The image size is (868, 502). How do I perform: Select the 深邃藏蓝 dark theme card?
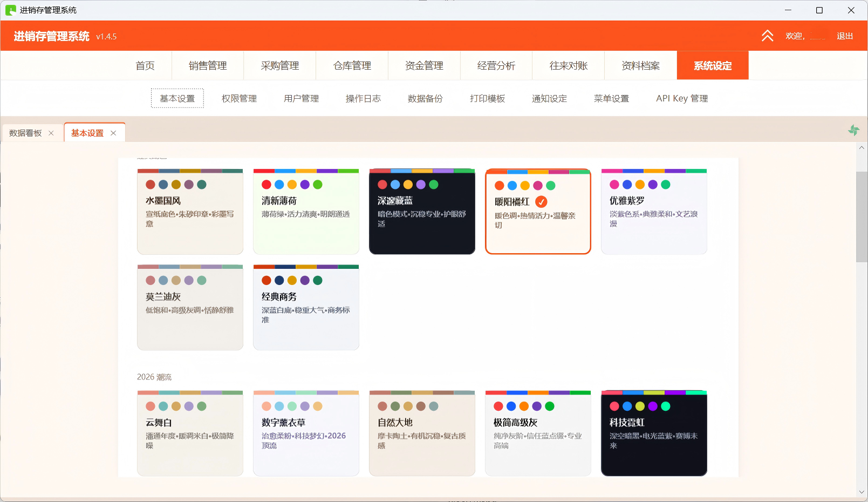422,212
